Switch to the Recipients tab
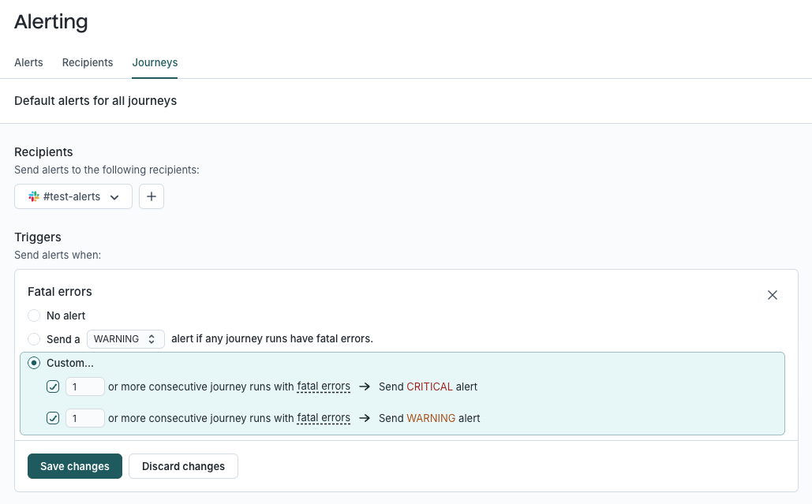812x504 pixels. tap(88, 62)
